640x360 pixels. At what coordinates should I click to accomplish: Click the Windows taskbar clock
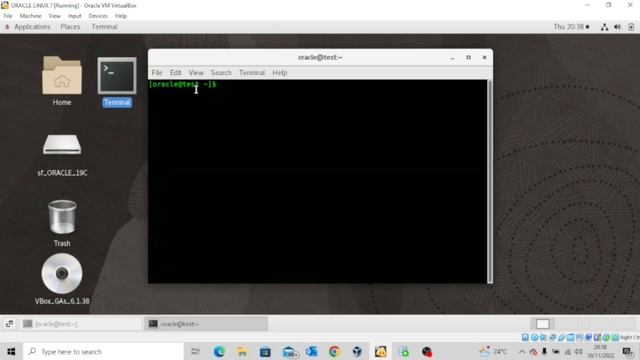click(x=601, y=351)
